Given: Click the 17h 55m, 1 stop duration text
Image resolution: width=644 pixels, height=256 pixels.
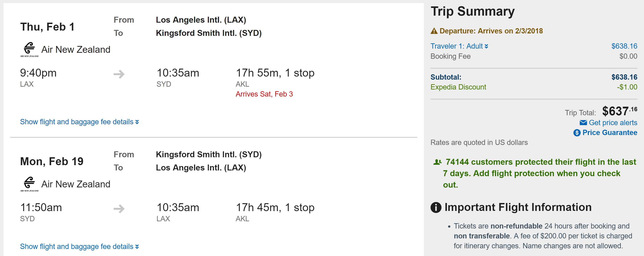Looking at the screenshot, I should (275, 73).
